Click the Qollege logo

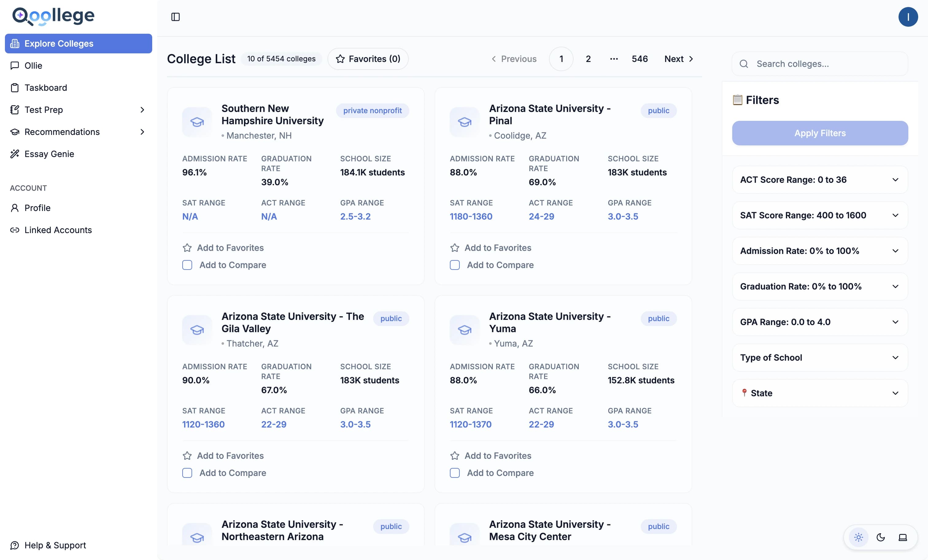pyautogui.click(x=53, y=16)
